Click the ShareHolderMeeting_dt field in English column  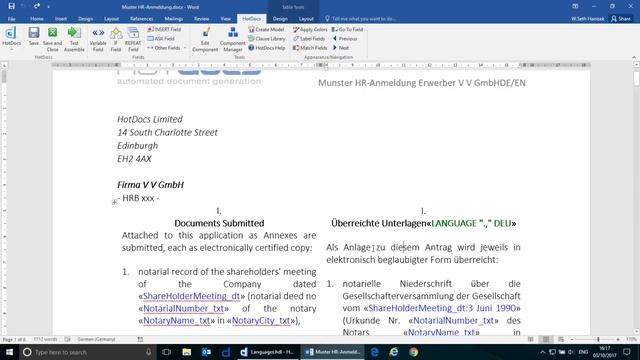click(x=191, y=296)
